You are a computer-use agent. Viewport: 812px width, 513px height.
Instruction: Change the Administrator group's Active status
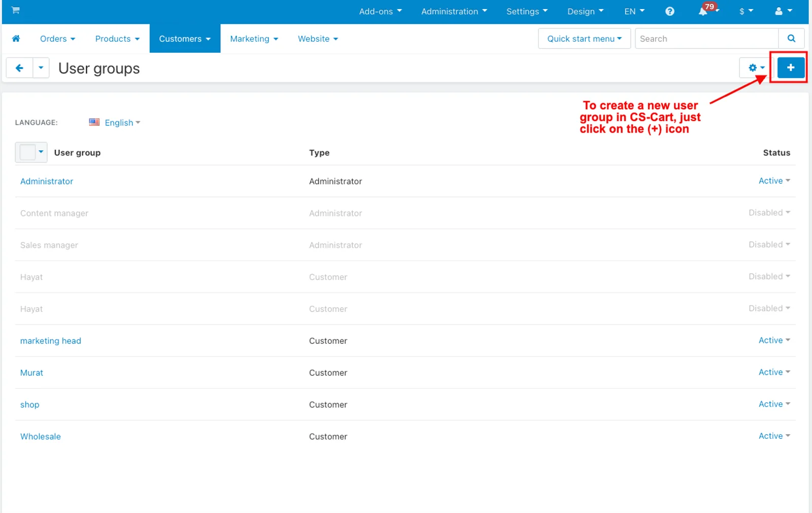pyautogui.click(x=774, y=181)
